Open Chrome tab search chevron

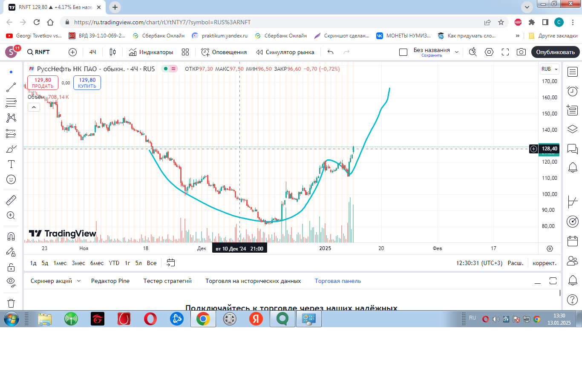(527, 7)
